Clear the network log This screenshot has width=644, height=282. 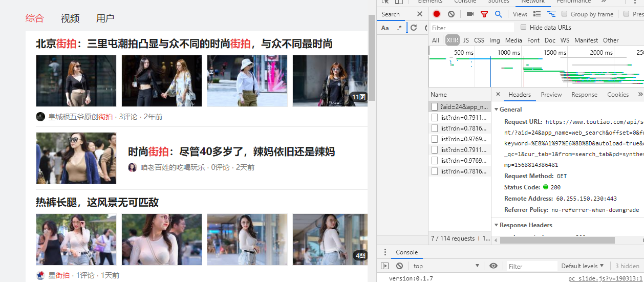pos(451,14)
